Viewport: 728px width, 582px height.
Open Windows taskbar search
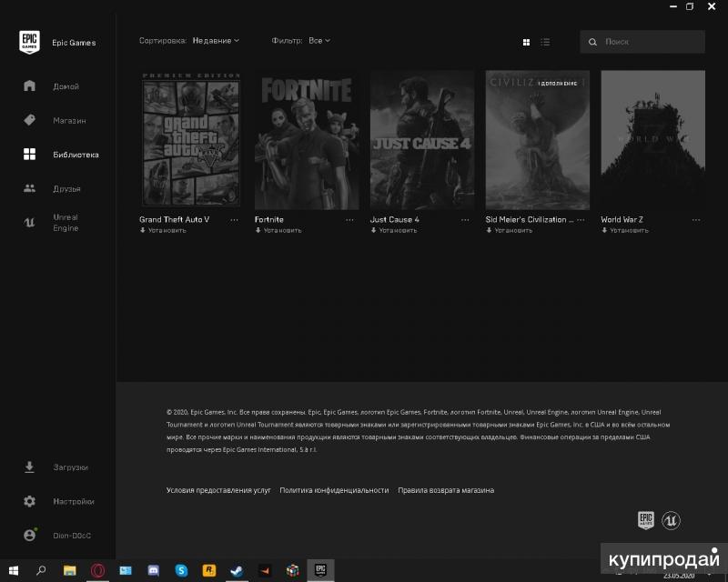click(x=41, y=570)
